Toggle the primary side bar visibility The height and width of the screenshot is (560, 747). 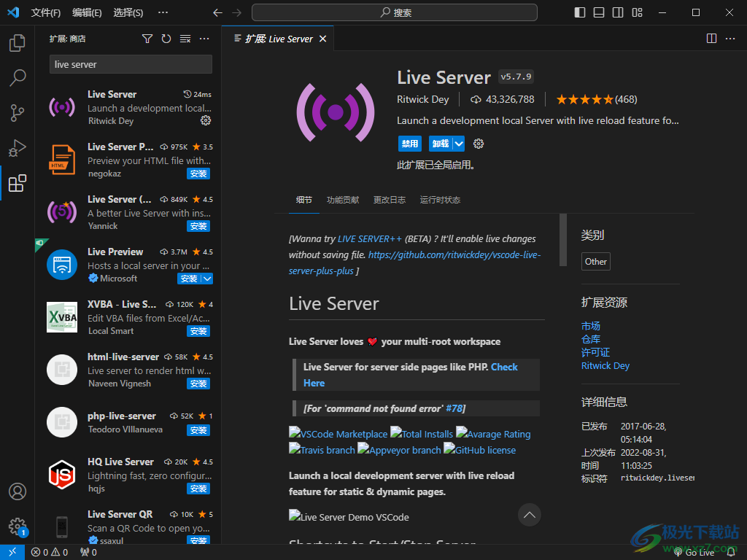pos(580,12)
